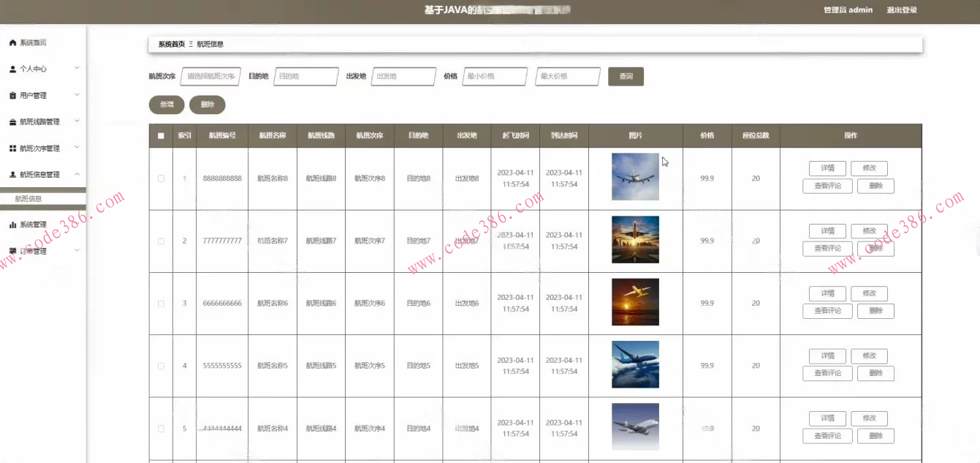Click the airplane thumbnail for flight 航班名称8
The image size is (980, 463).
point(635,176)
